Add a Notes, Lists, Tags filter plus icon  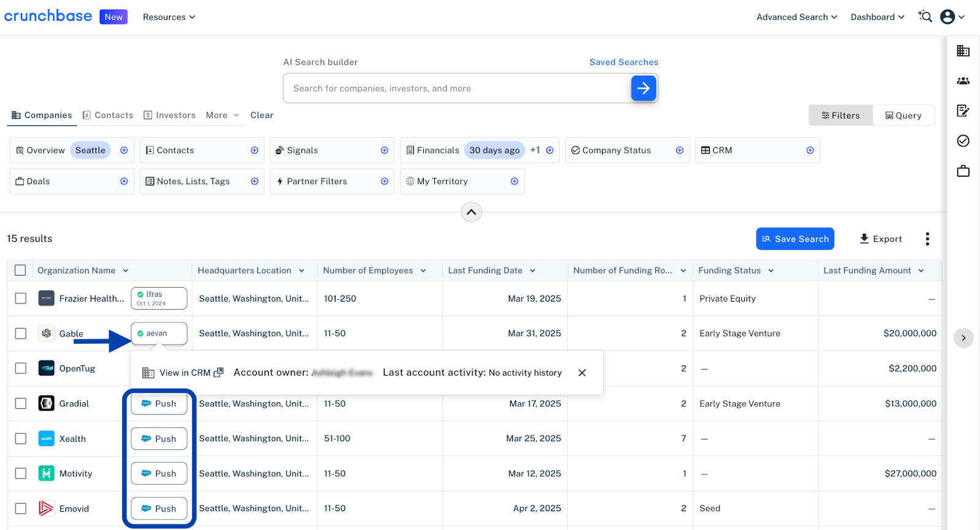[254, 181]
